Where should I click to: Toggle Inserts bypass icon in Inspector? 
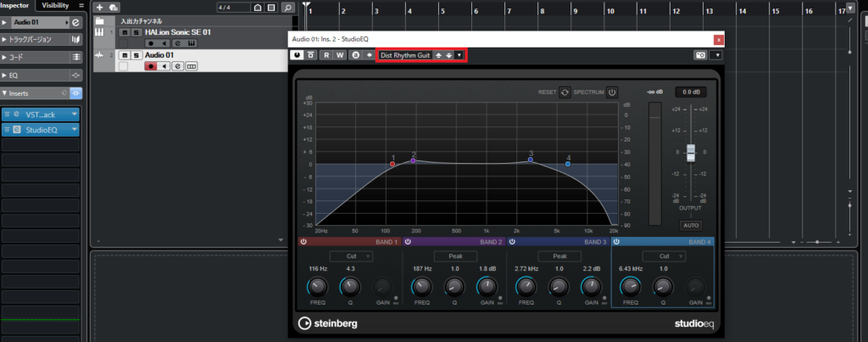75,93
